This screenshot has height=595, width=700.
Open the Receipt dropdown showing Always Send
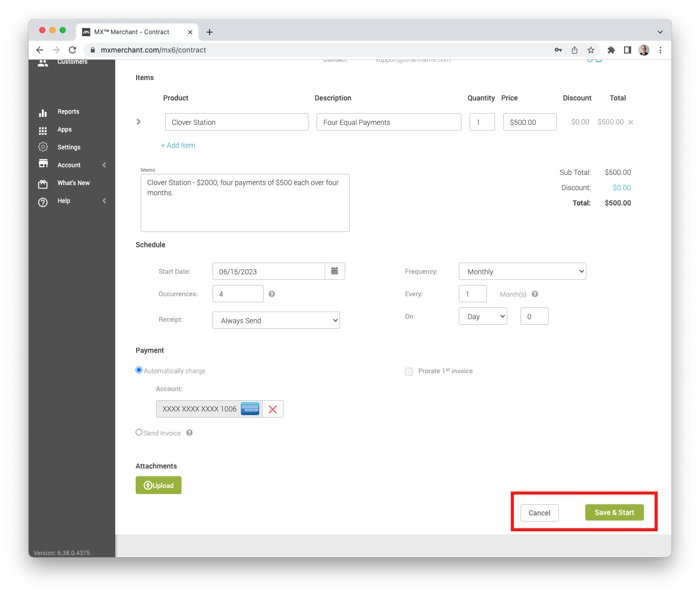tap(276, 320)
